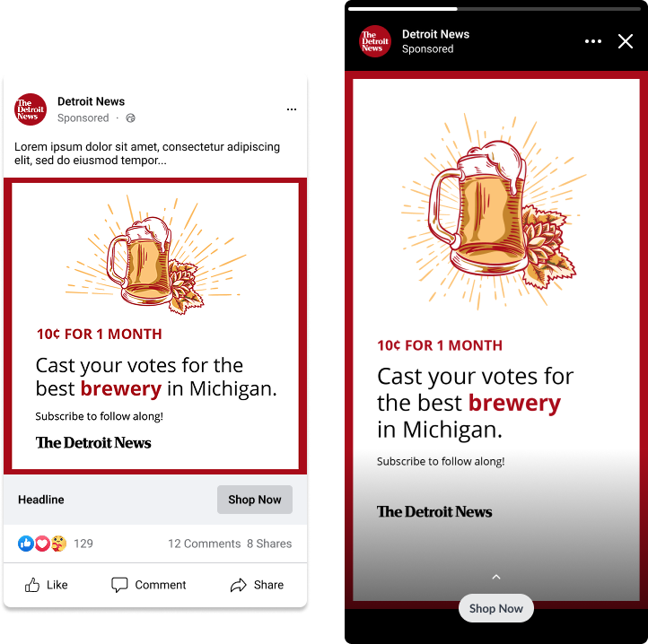Close the story with the X icon

pyautogui.click(x=626, y=41)
